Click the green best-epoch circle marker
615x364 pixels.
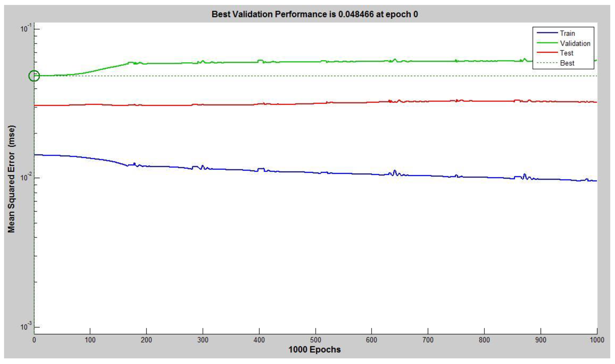click(34, 76)
